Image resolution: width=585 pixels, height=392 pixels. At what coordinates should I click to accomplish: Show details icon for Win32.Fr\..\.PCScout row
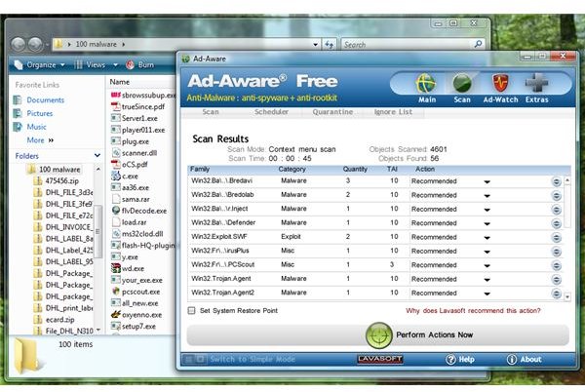tap(556, 265)
